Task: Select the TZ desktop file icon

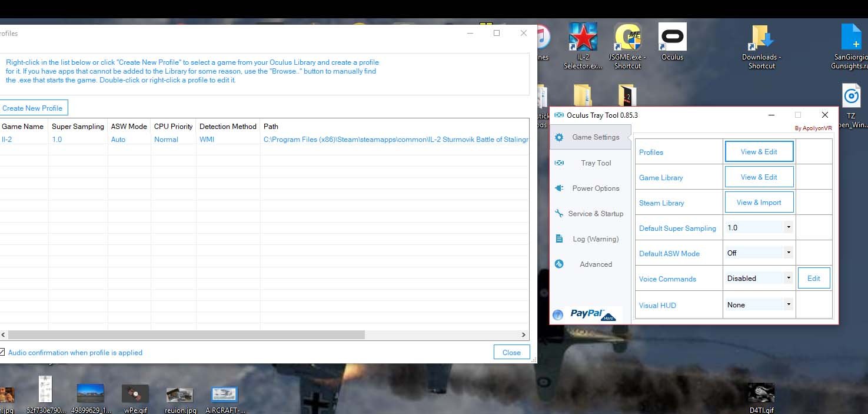Action: point(851,107)
